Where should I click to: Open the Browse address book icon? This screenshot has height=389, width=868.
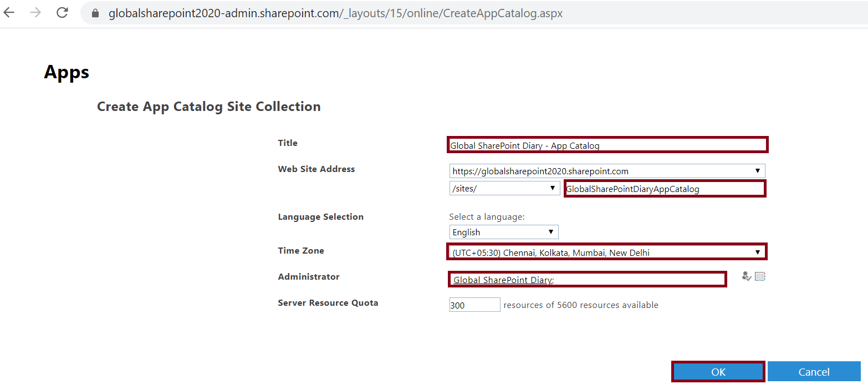pos(760,276)
